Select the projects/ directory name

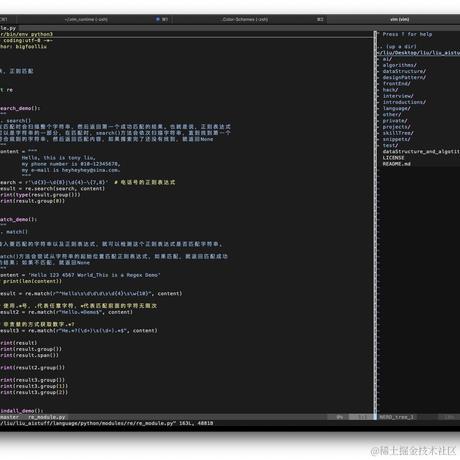point(396,127)
